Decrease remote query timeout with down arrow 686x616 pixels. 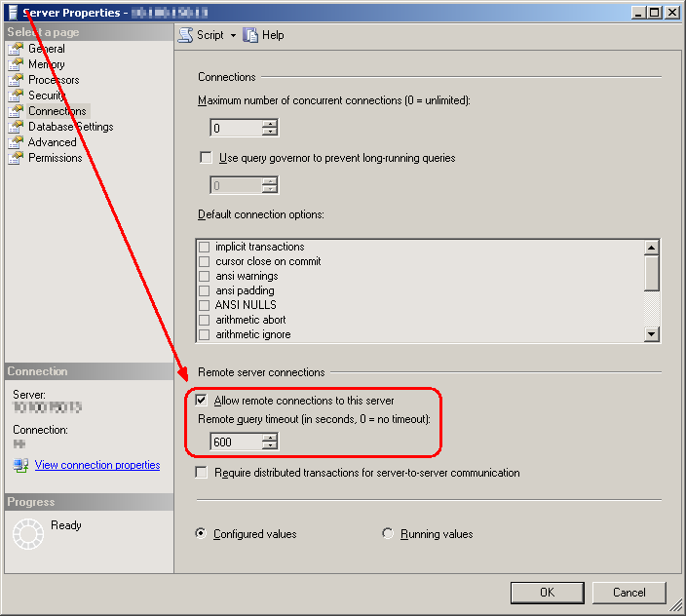[270, 446]
